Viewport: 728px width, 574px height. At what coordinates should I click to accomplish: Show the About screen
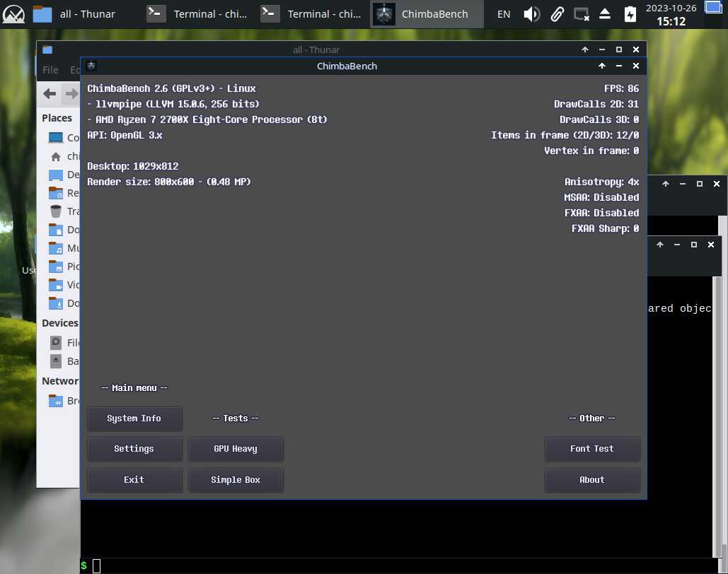tap(592, 480)
